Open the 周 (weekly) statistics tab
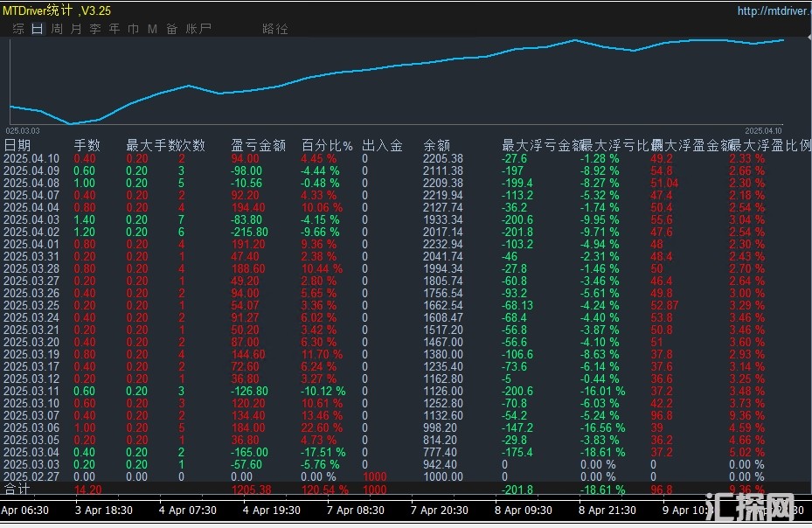 click(x=57, y=29)
